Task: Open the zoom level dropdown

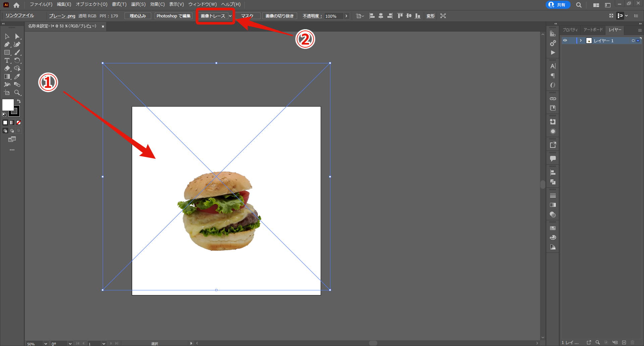Action: pyautogui.click(x=46, y=344)
